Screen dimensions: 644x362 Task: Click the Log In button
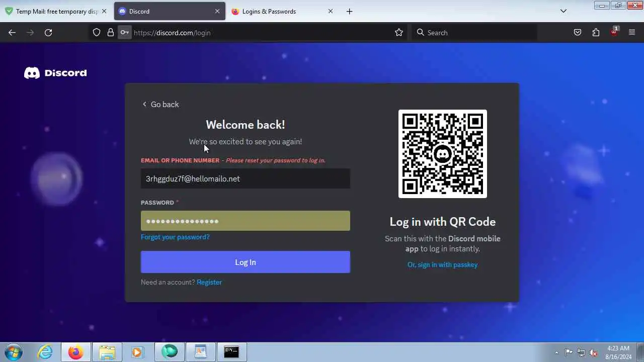pos(246,262)
